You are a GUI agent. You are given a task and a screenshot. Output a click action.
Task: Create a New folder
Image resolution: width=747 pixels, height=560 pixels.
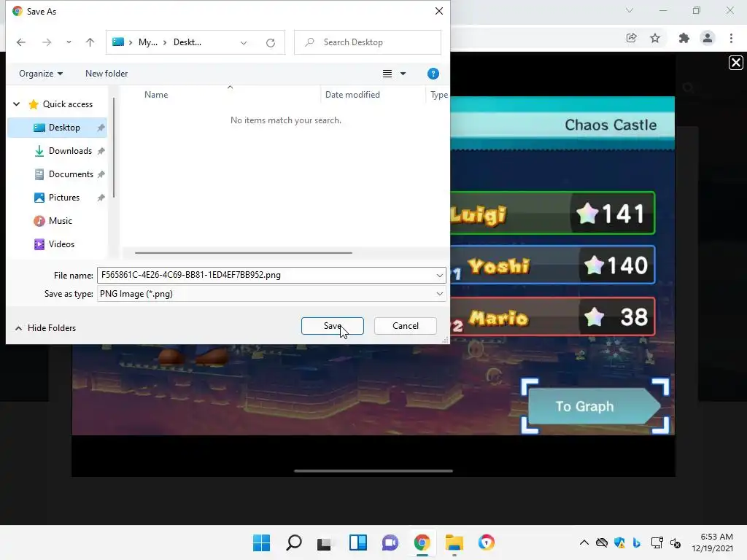pos(107,74)
